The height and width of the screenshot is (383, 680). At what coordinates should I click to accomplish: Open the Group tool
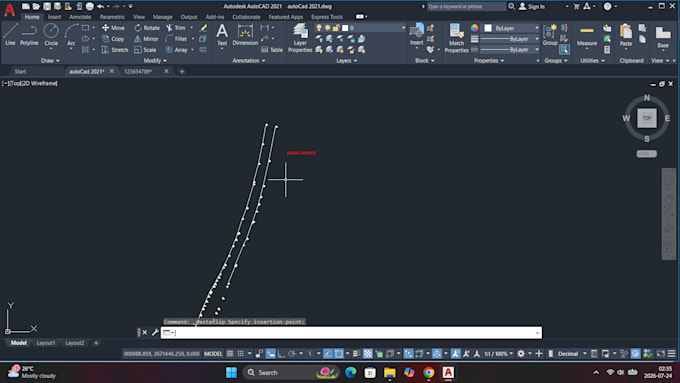pos(550,35)
